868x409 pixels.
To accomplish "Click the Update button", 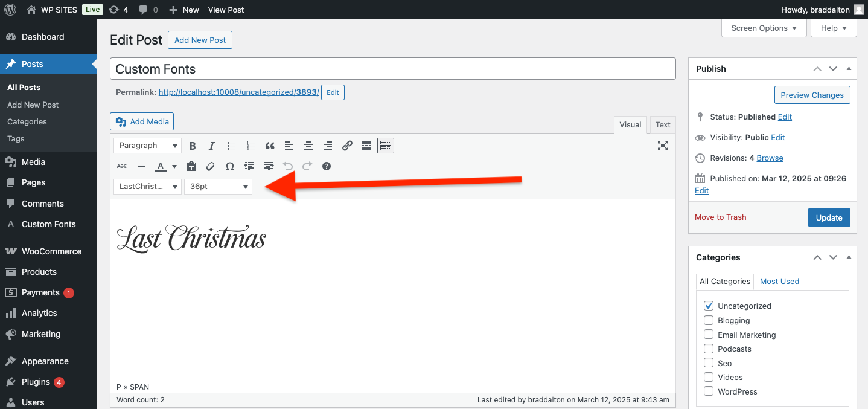I will coord(829,217).
